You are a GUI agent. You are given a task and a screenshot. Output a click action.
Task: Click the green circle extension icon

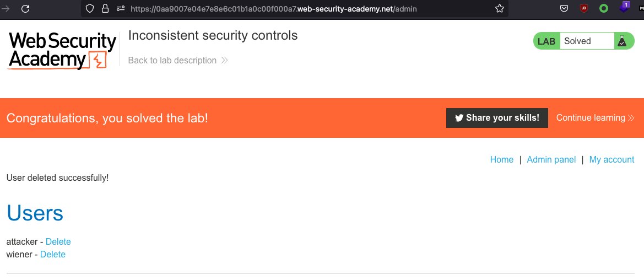[604, 8]
